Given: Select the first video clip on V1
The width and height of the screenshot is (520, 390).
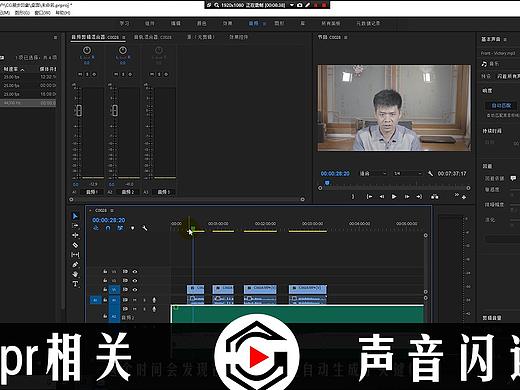Looking at the screenshot, I should [195, 289].
